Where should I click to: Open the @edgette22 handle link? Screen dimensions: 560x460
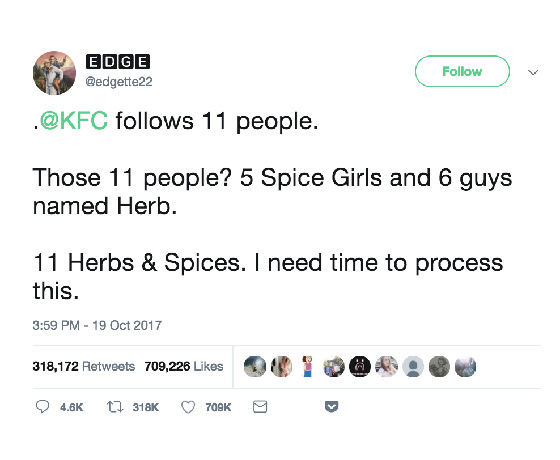click(x=119, y=81)
